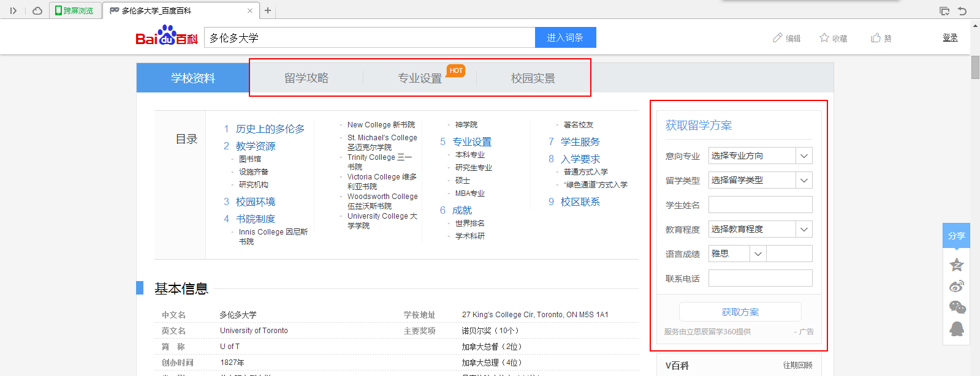
Task: Switch to the 专业设置 tab
Action: 420,78
